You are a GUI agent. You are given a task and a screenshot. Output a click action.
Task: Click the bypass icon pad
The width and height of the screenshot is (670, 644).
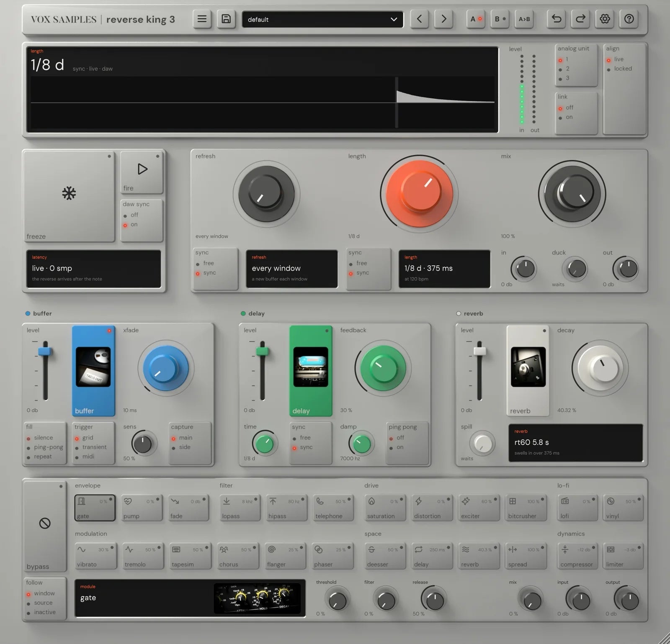pos(45,526)
